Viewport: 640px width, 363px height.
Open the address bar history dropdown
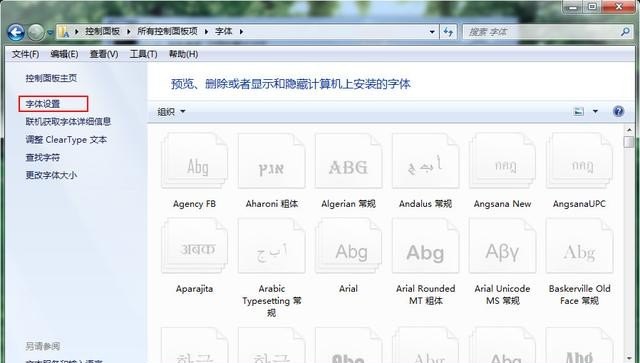click(x=432, y=31)
